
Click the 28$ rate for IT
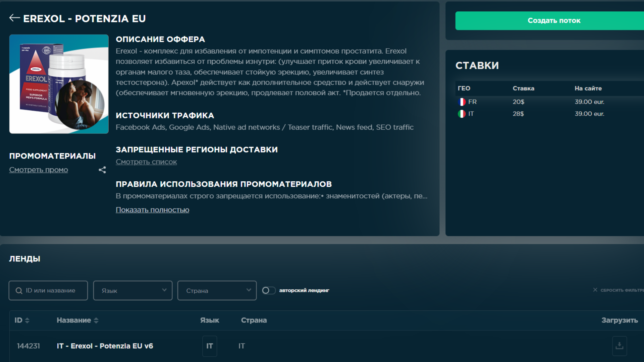(519, 114)
